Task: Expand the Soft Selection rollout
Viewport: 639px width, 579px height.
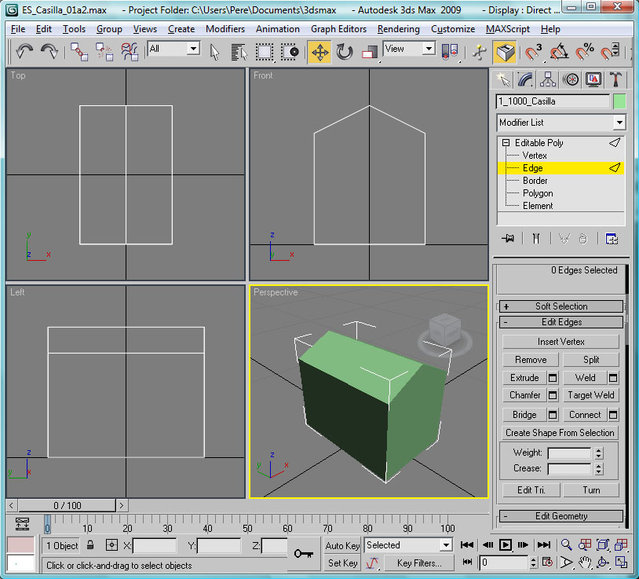Action: click(x=560, y=306)
